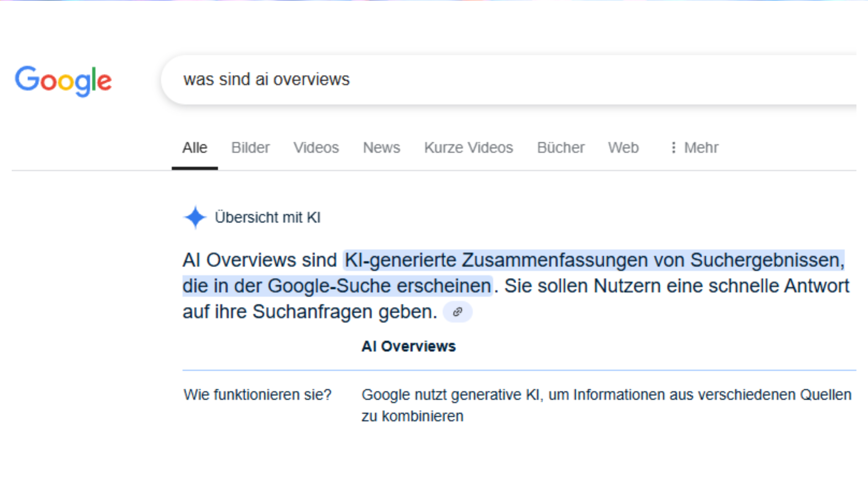Image resolution: width=868 pixels, height=488 pixels.
Task: Select the Alle tab
Action: (x=195, y=148)
